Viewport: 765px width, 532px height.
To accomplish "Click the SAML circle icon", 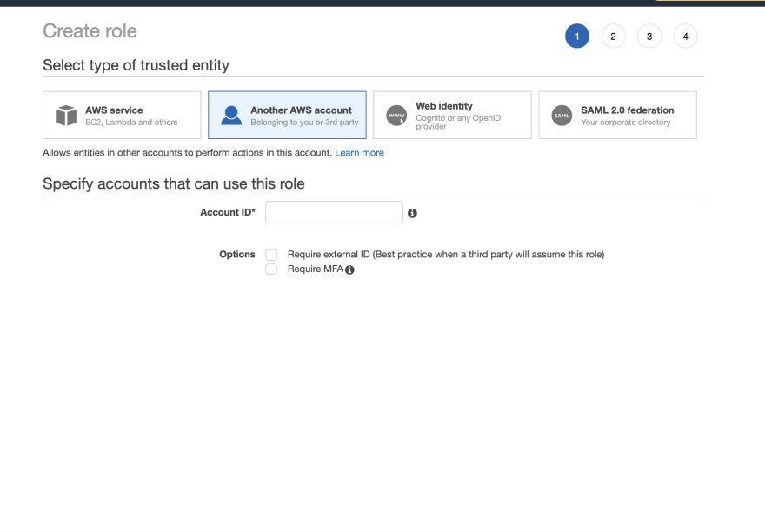I will point(562,116).
